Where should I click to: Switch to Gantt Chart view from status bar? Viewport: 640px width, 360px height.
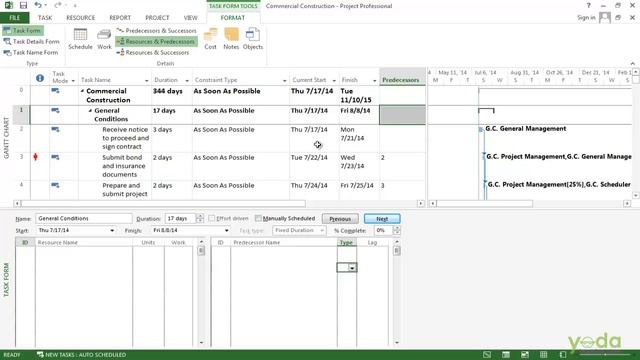487,355
